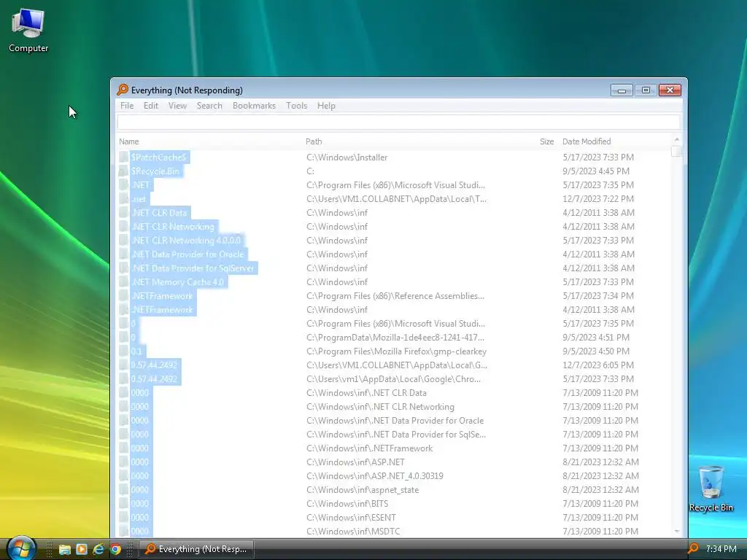Click the 7:34 PM system clock

pyautogui.click(x=721, y=549)
